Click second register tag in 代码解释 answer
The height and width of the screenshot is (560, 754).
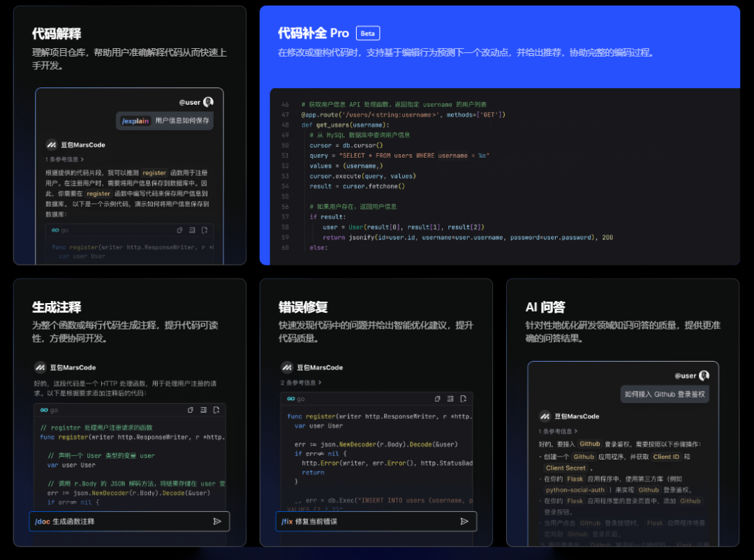tap(98, 193)
